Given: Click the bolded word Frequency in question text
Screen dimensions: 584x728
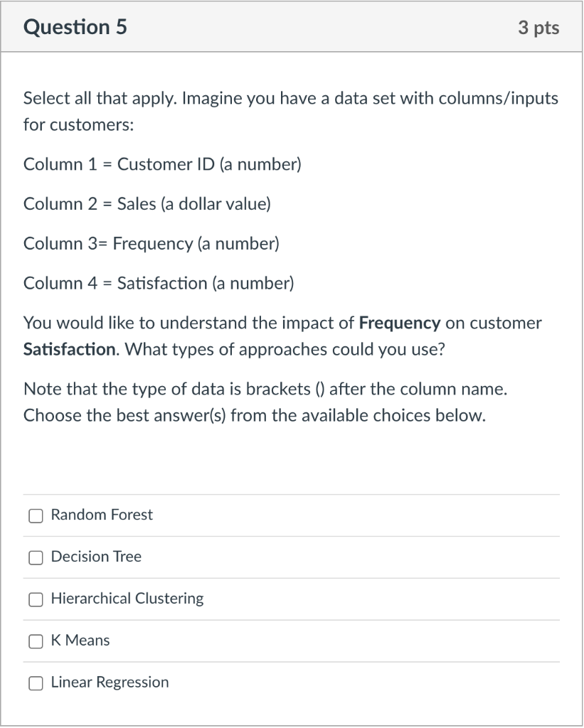Looking at the screenshot, I should 400,323.
